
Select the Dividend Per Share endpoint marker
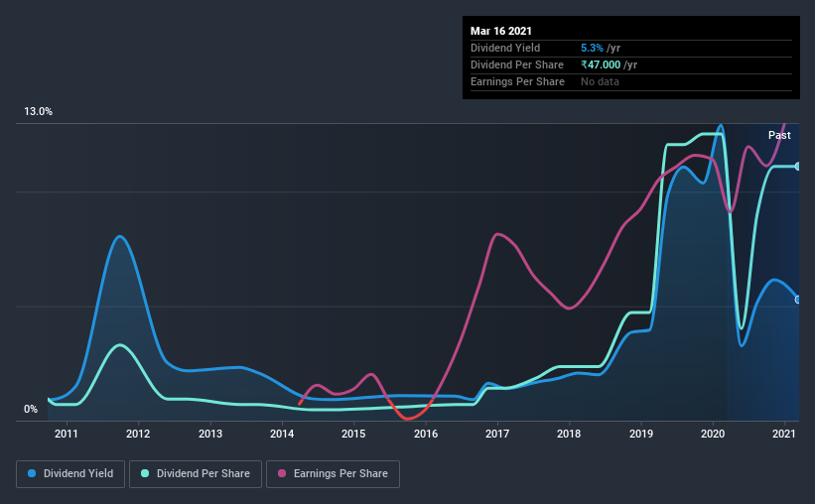point(798,167)
